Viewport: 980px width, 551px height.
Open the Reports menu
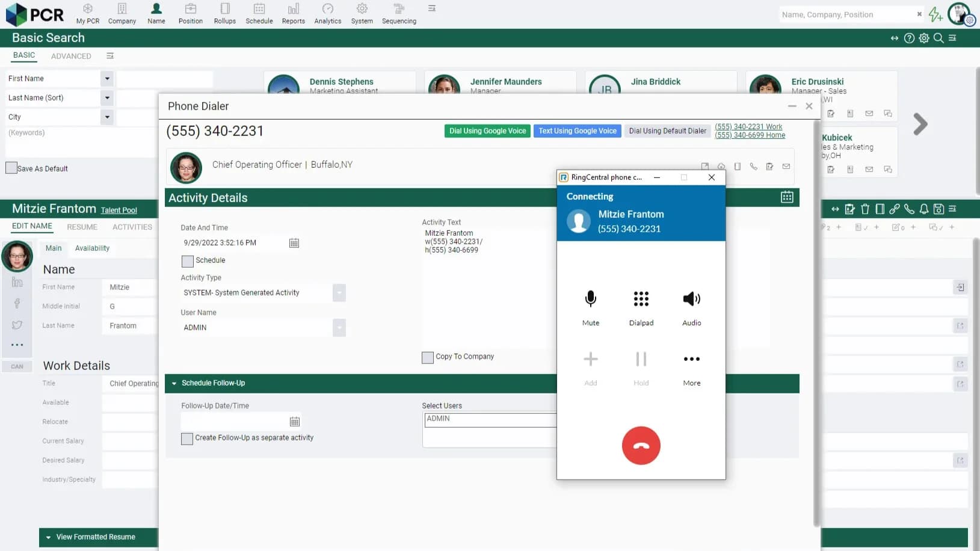[x=294, y=14]
